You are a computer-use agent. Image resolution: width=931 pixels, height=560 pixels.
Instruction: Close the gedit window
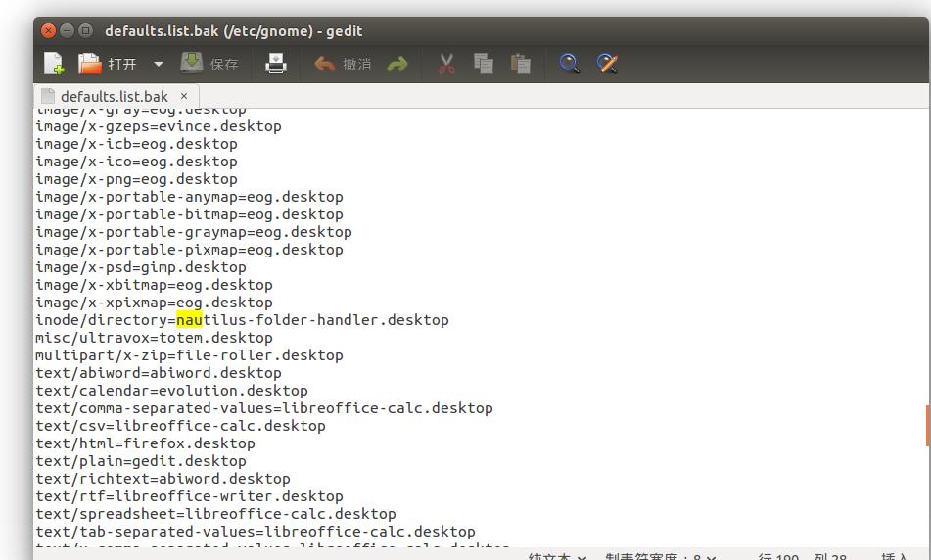pos(49,30)
